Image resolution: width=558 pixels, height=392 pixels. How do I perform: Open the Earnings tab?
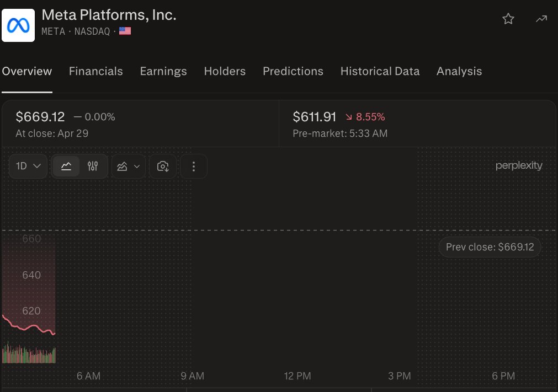(x=163, y=71)
